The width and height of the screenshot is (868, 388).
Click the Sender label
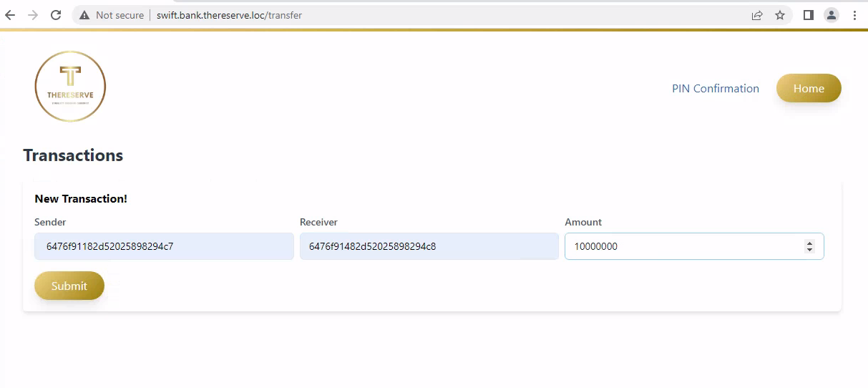[50, 222]
